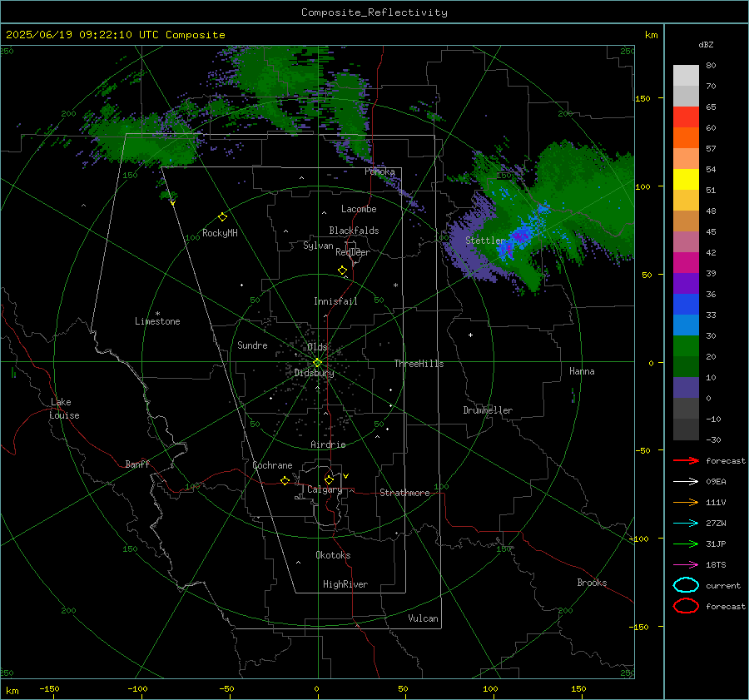This screenshot has width=749, height=700.
Task: Select the red 60-65 dBZ swatch
Action: (686, 117)
